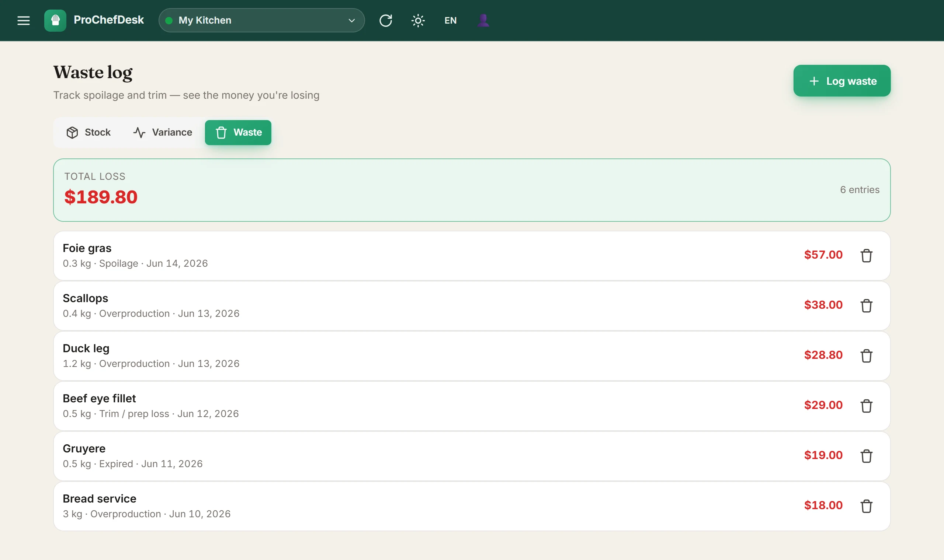The height and width of the screenshot is (560, 944).
Task: Click the box icon on Stock tab
Action: pyautogui.click(x=72, y=133)
